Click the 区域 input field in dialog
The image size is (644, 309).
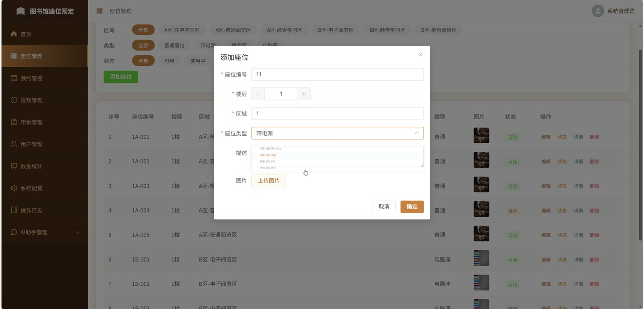point(338,114)
